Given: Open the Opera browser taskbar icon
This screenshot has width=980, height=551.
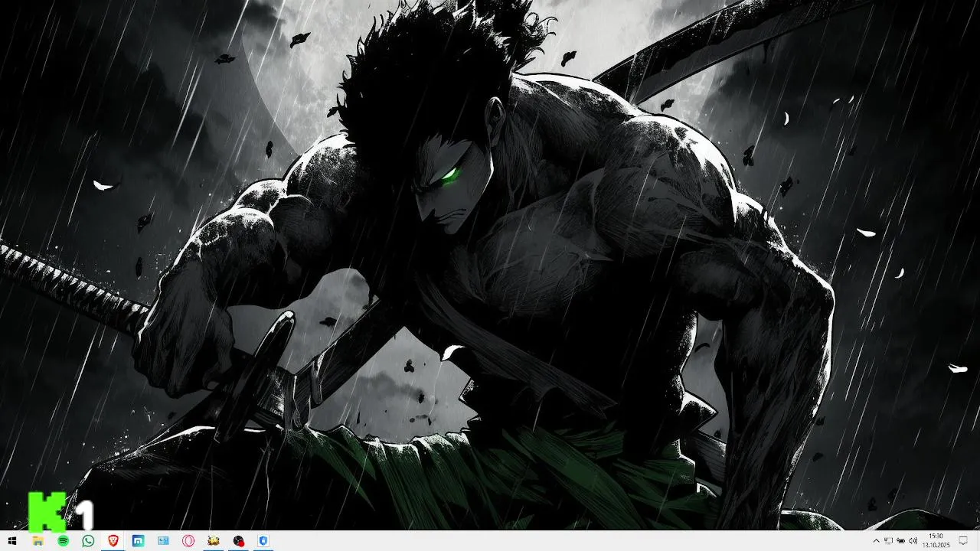Looking at the screenshot, I should [188, 541].
